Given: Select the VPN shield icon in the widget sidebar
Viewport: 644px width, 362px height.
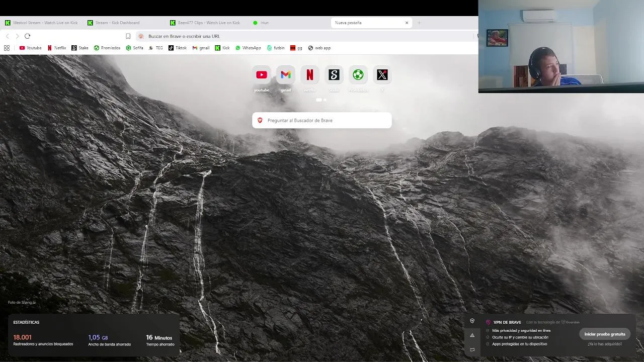Looking at the screenshot, I should click(x=472, y=321).
